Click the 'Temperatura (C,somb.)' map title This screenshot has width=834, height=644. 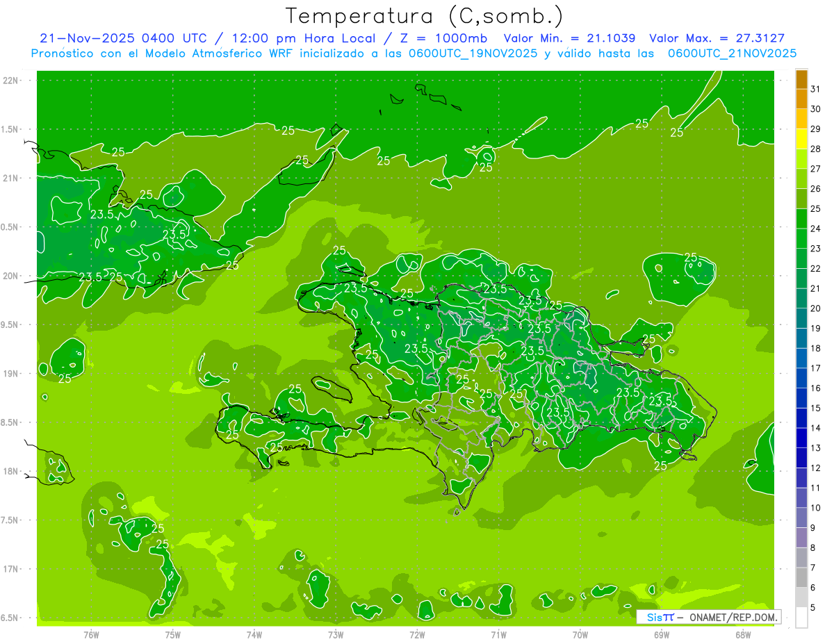[x=424, y=16]
